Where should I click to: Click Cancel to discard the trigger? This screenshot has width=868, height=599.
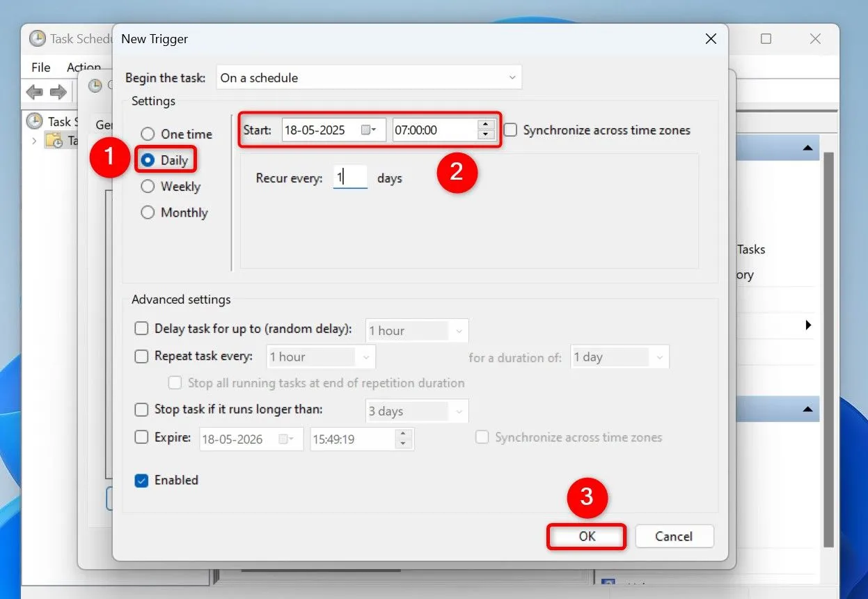[673, 536]
